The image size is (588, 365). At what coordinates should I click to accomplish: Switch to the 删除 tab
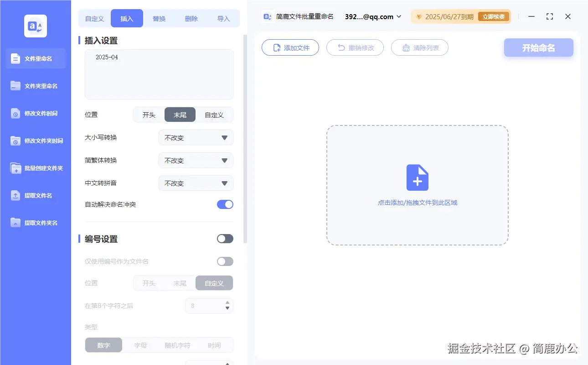tap(191, 19)
